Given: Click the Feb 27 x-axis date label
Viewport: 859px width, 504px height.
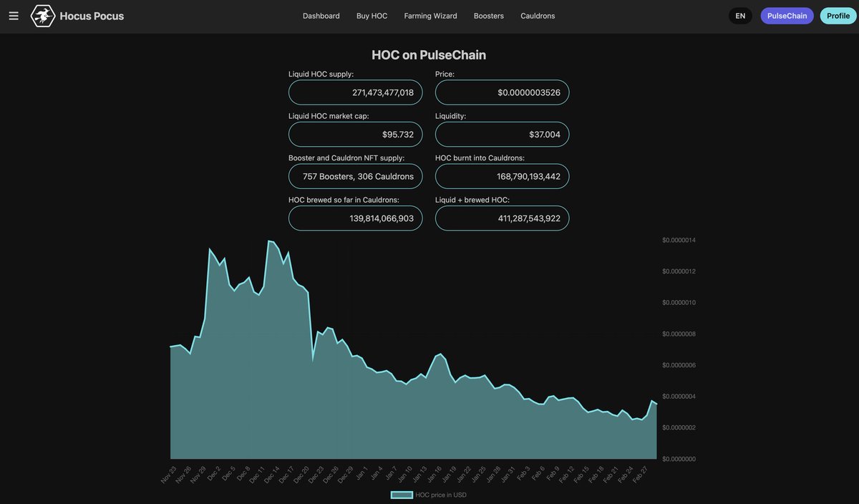Looking at the screenshot, I should point(641,474).
